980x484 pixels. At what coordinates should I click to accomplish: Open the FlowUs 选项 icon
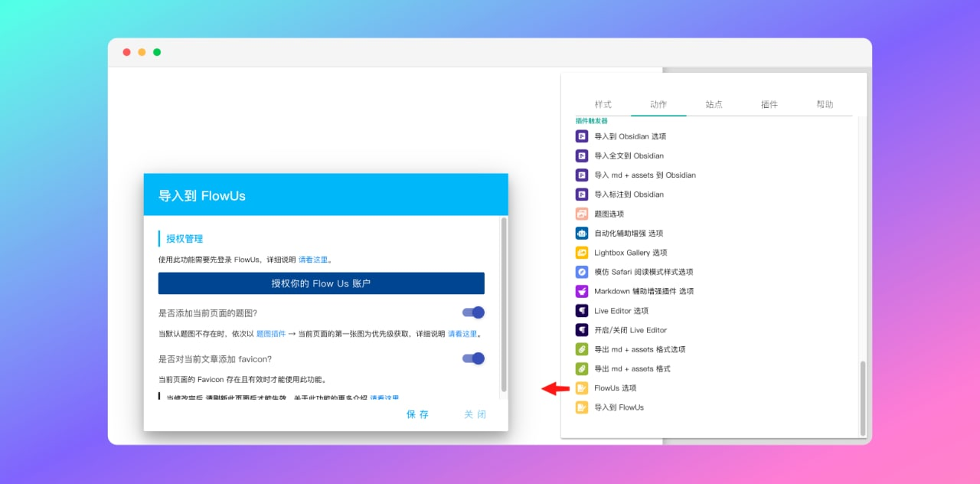[582, 388]
